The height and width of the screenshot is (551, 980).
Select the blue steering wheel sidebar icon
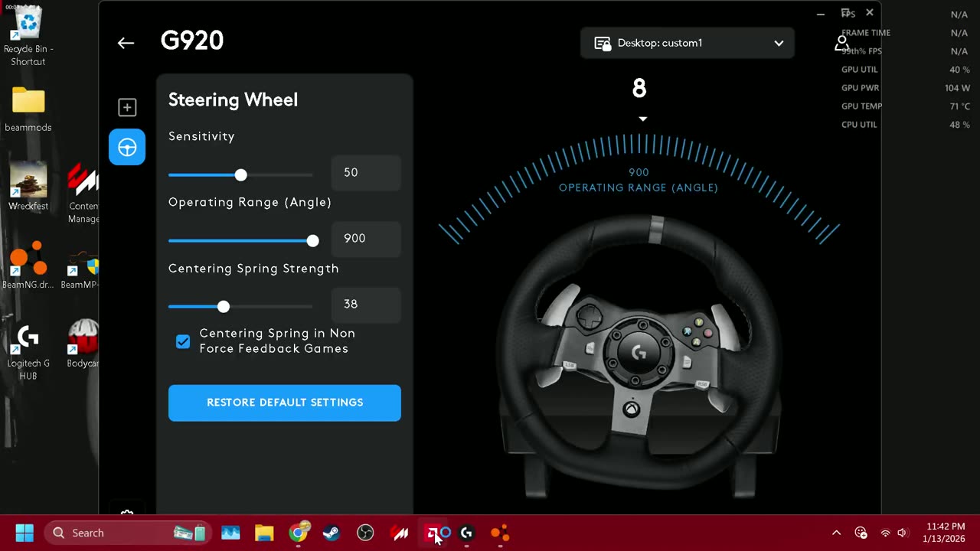click(127, 147)
